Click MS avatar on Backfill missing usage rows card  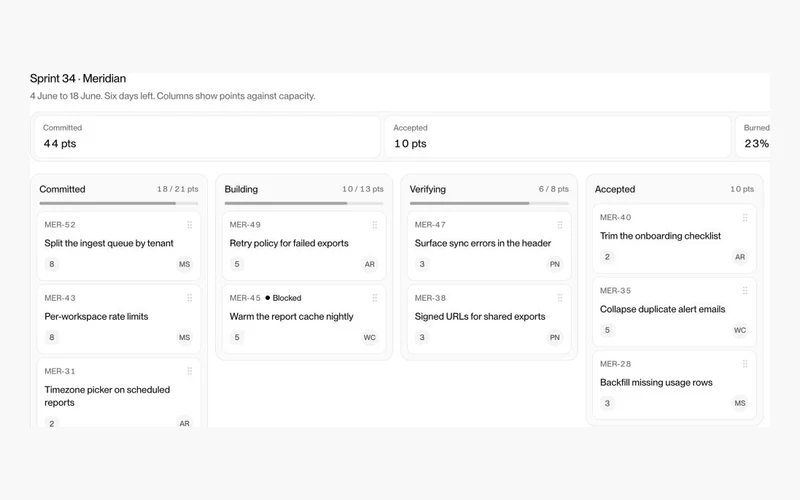pyautogui.click(x=740, y=403)
